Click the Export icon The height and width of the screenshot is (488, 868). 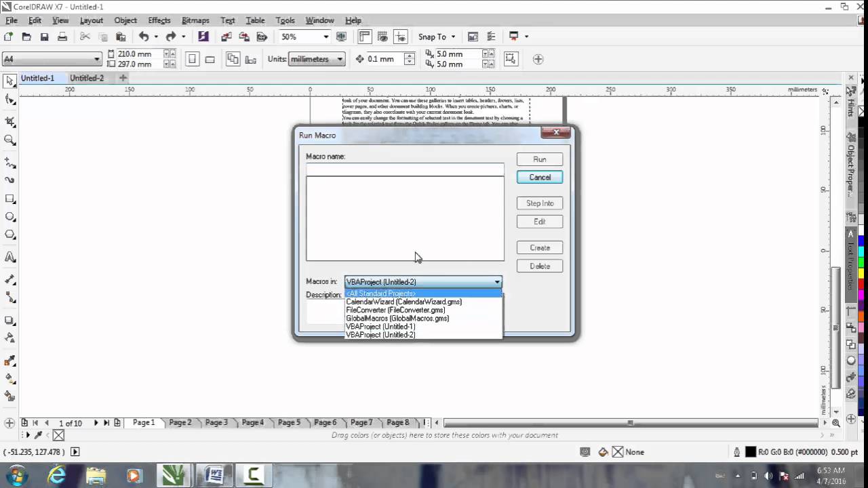point(244,37)
